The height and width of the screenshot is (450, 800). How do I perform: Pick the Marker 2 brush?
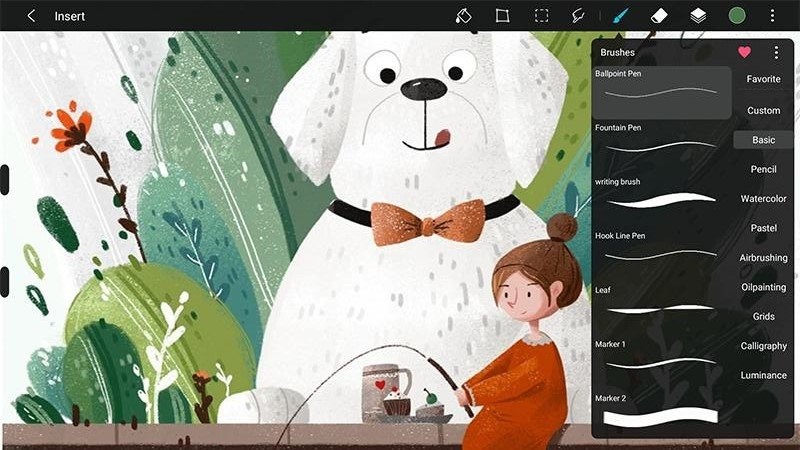662,412
